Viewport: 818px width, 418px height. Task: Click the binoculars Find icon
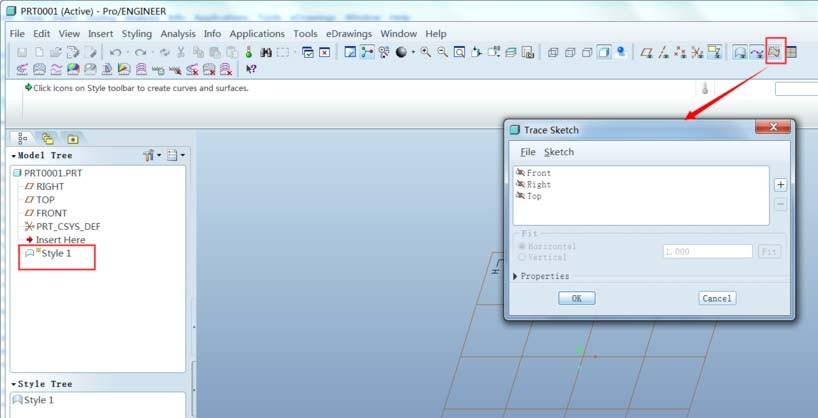pos(265,52)
